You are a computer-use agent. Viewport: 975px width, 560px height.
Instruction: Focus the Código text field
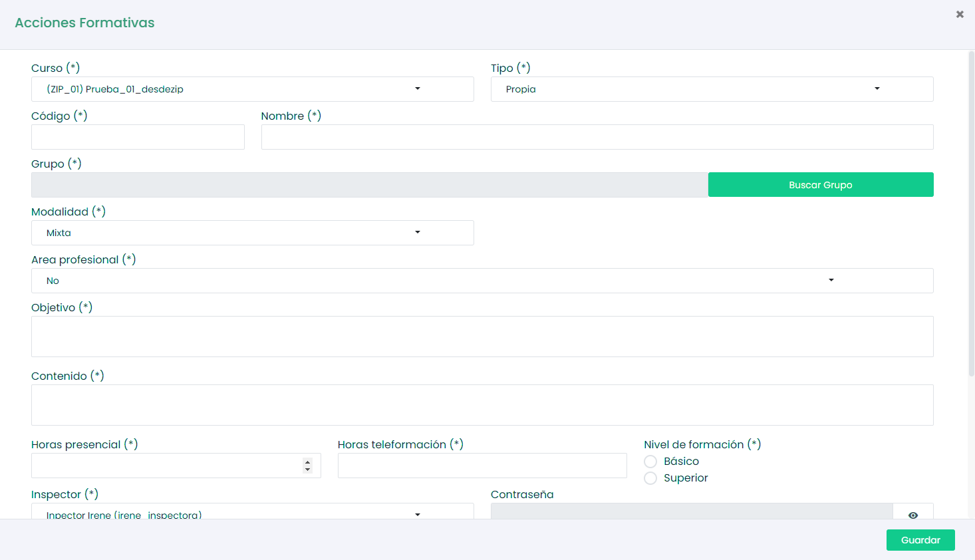(138, 137)
